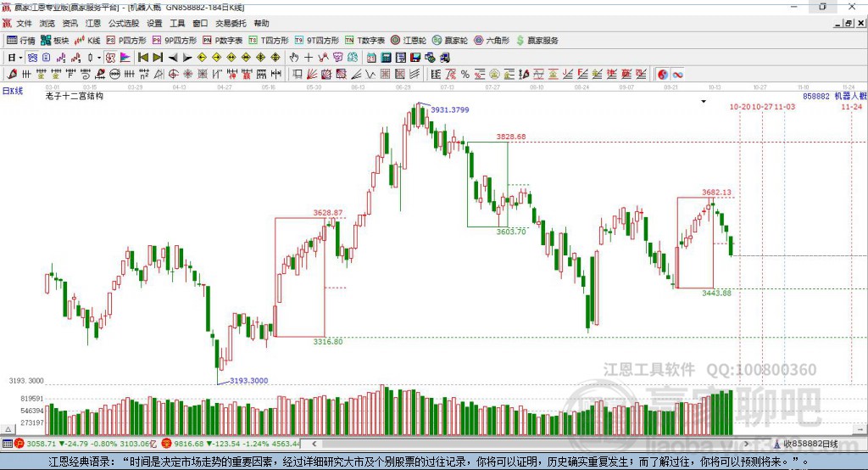Expand the candlestick style dropdown arrow
Viewport: 868px width, 470px height.
pyautogui.click(x=99, y=58)
